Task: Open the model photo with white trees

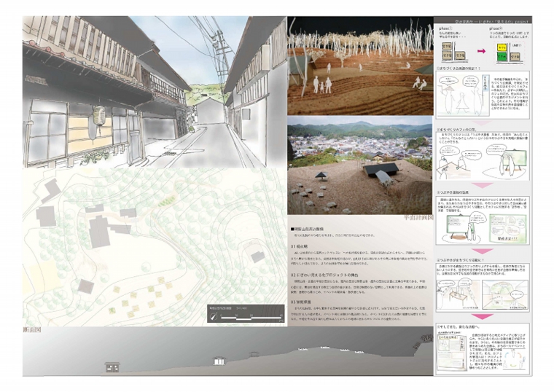Action: (357, 66)
